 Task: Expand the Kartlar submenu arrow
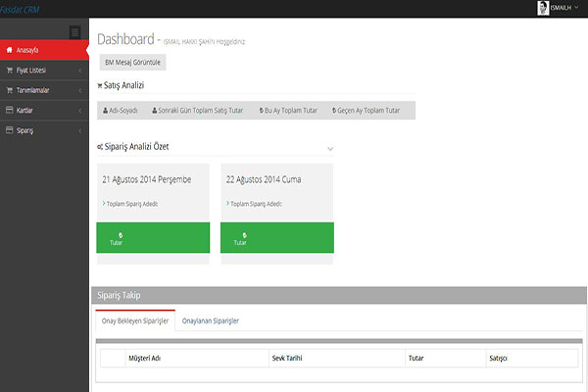[79, 110]
